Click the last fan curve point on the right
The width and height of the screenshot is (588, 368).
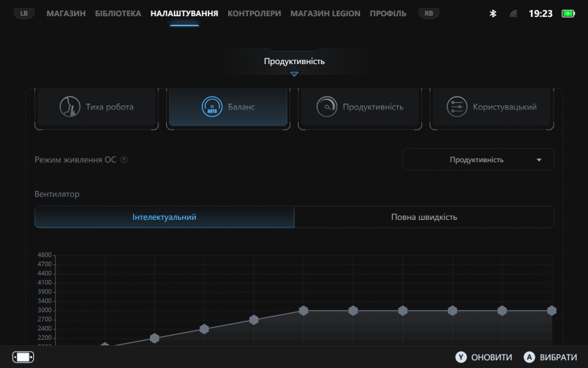(551, 311)
